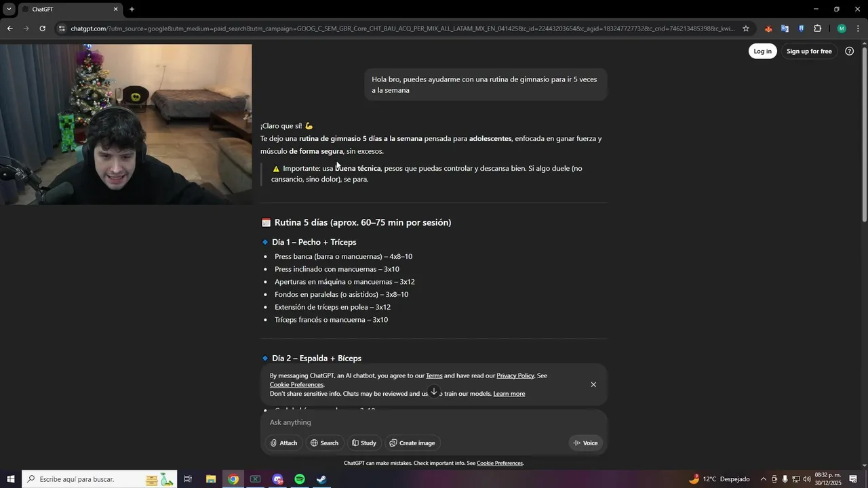
Task: Click the Día 2 – Espalda + Bíceps heading
Action: point(317,358)
